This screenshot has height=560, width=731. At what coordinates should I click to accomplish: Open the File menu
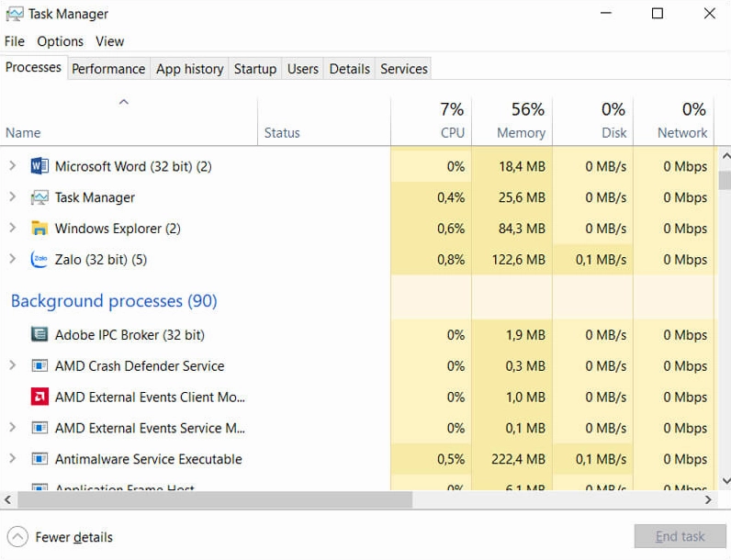(15, 41)
